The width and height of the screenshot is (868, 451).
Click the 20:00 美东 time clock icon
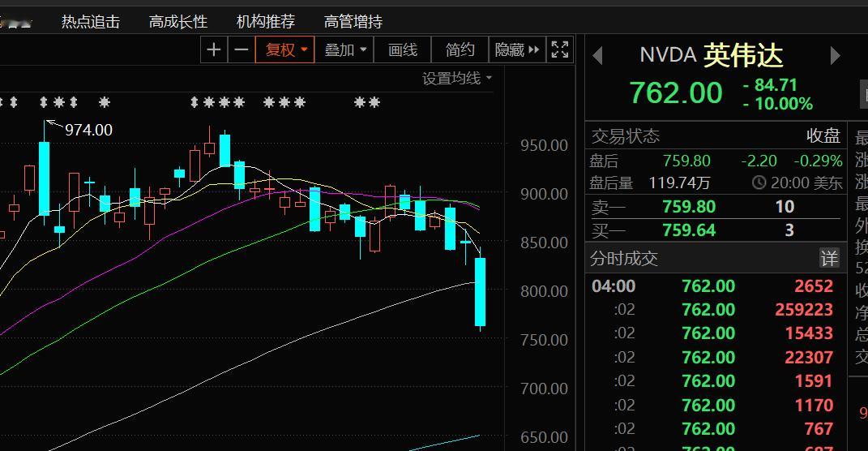tap(759, 183)
